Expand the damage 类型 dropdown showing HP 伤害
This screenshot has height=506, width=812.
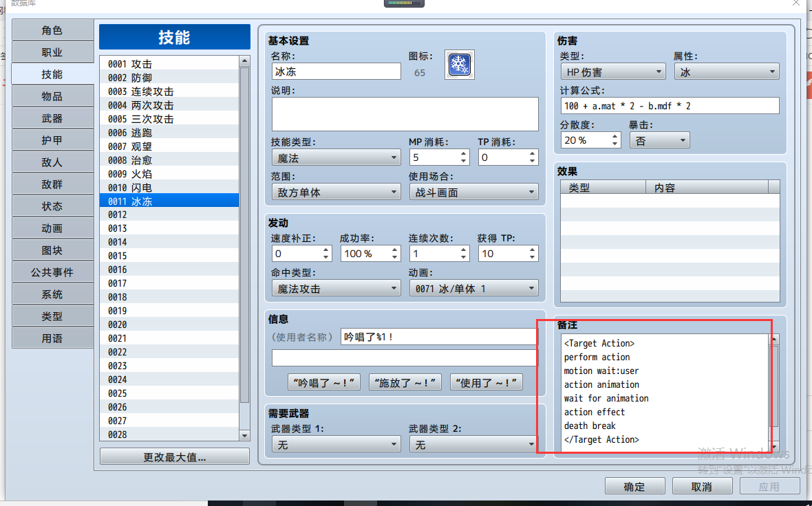tap(613, 71)
